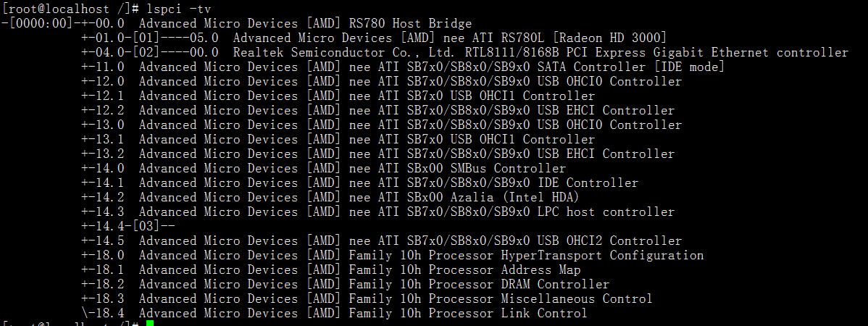The image size is (868, 326).
Task: Select device 12.1 USB OHCI1 Controller
Action: 366,96
